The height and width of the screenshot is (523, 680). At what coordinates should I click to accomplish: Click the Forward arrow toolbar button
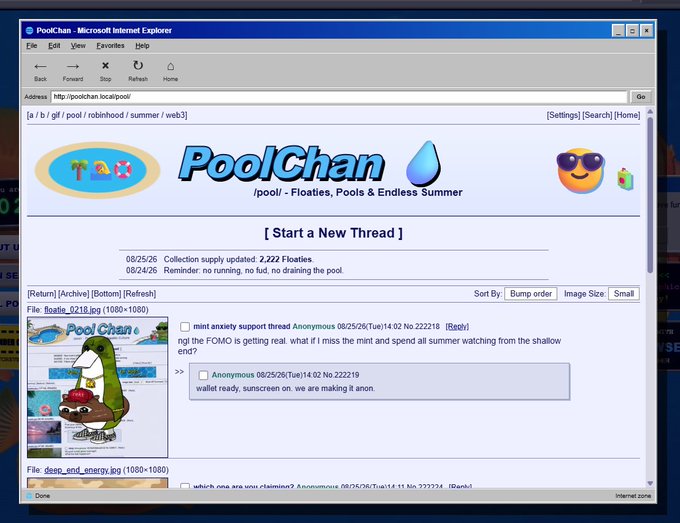coord(72,71)
